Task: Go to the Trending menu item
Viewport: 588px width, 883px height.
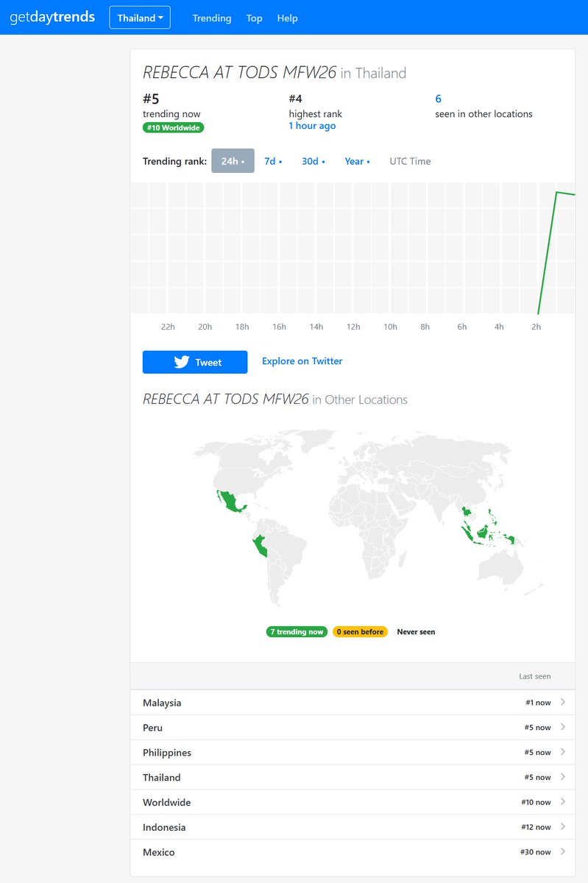Action: [212, 18]
